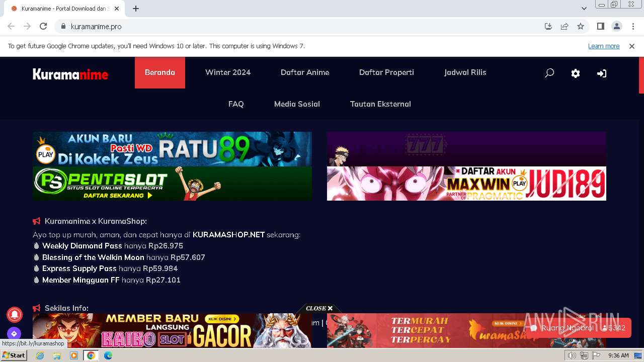Bookmark this page with star icon
This screenshot has width=644, height=362.
(581, 26)
